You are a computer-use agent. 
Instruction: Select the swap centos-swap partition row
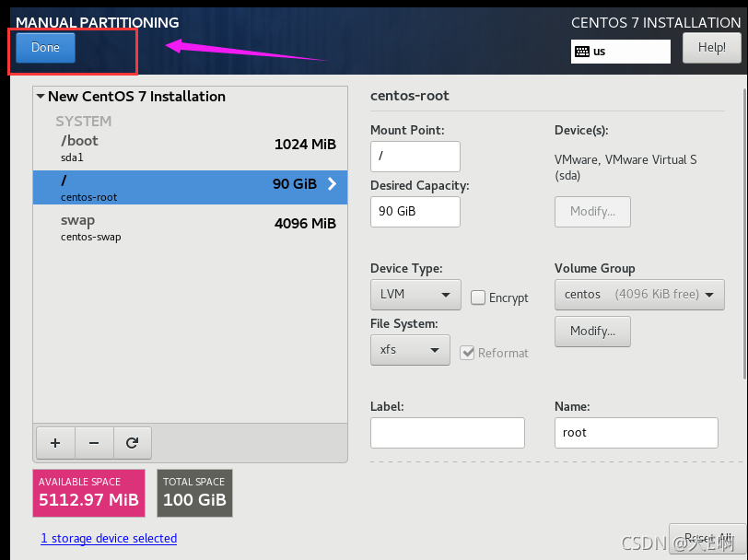click(x=190, y=227)
